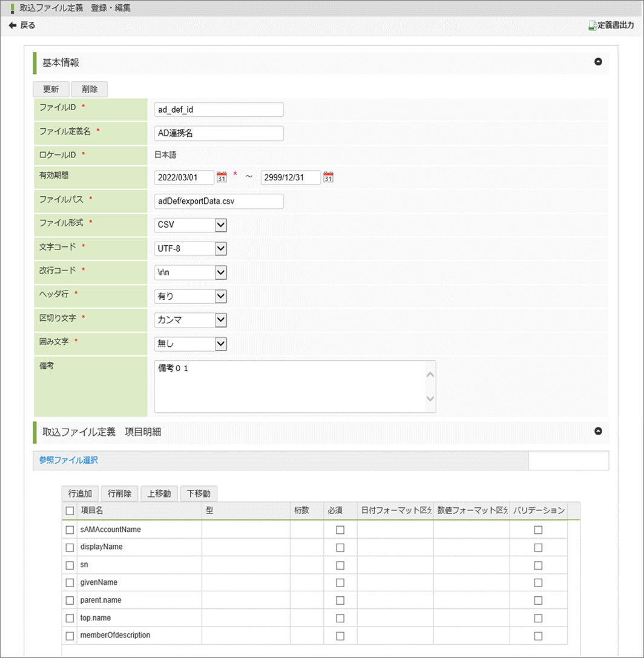The height and width of the screenshot is (658, 644).
Task: Click the 行追加 button above the table
Action: pyautogui.click(x=79, y=493)
